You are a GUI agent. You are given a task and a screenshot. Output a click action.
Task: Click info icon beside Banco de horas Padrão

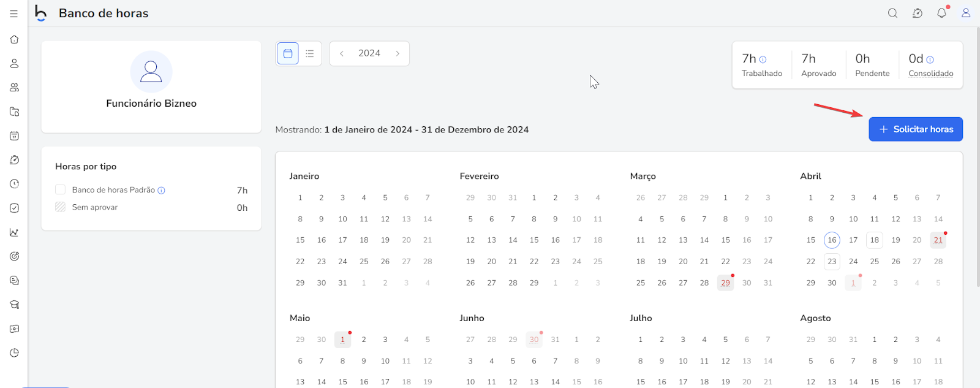click(x=161, y=190)
